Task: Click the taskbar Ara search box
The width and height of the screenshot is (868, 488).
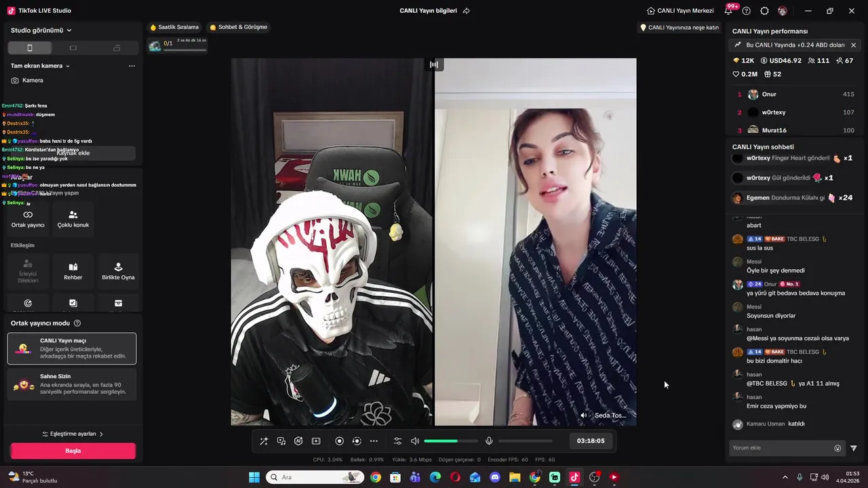Action: point(315,477)
